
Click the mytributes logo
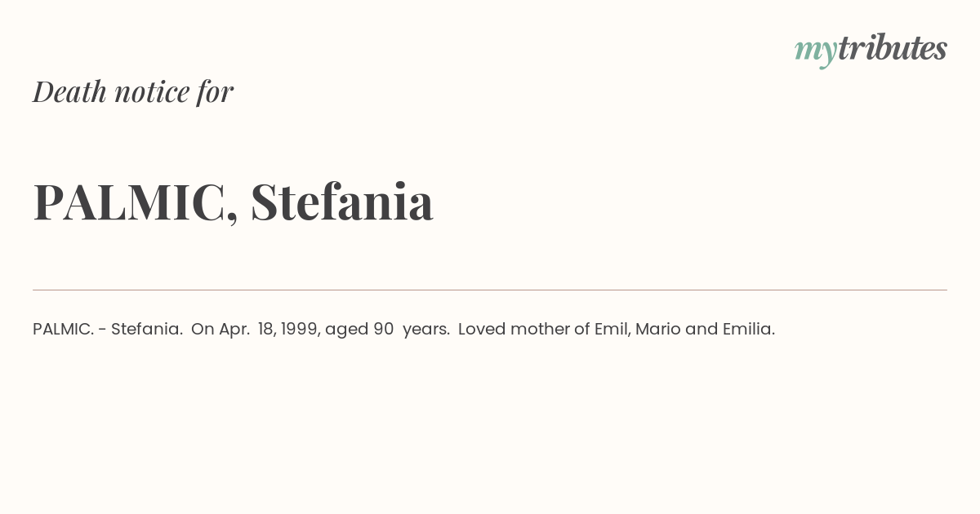[x=871, y=50]
